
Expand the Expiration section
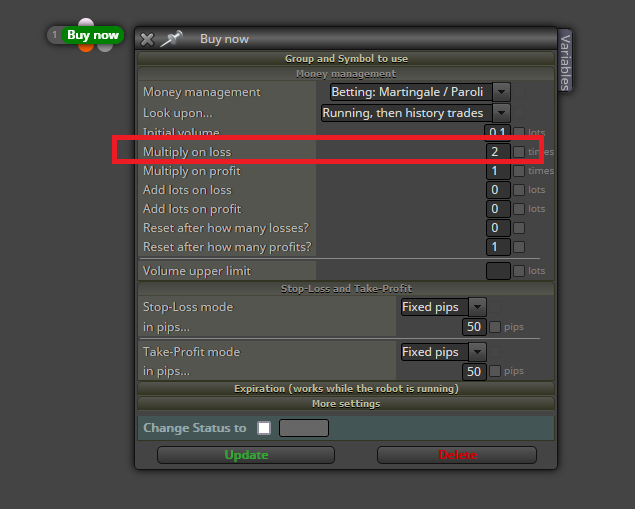346,389
